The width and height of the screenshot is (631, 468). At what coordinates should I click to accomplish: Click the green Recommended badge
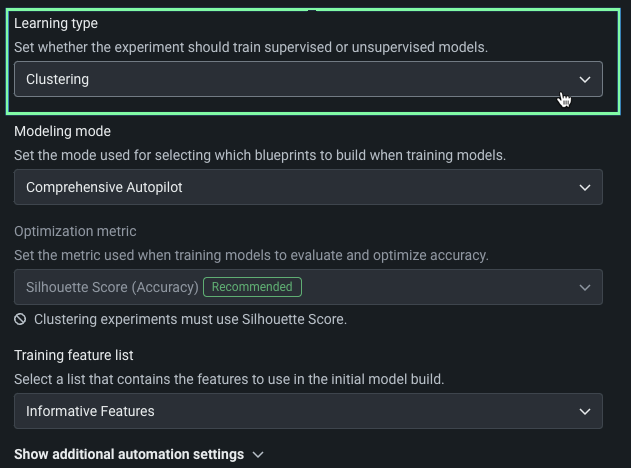click(x=252, y=287)
